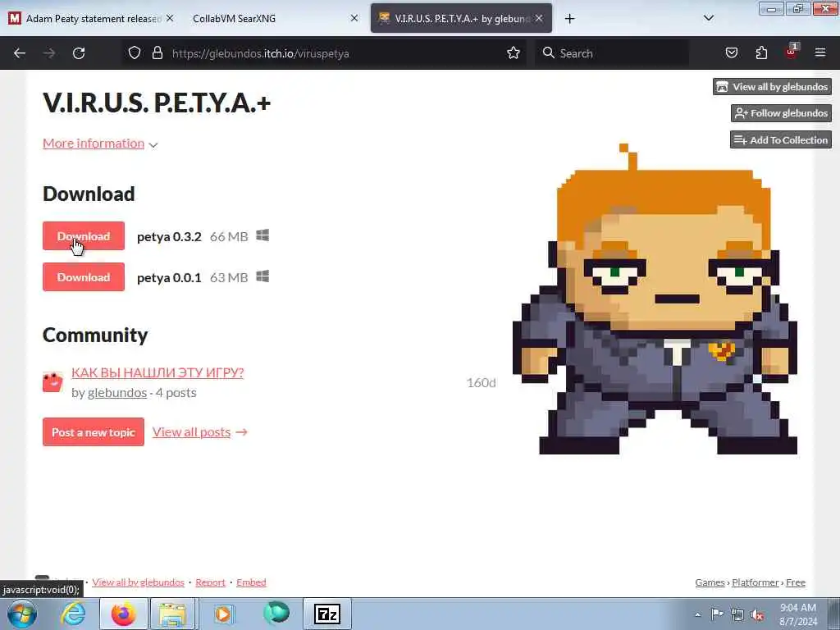Open footer View all by glebundos link
This screenshot has height=630, width=840.
(x=138, y=582)
